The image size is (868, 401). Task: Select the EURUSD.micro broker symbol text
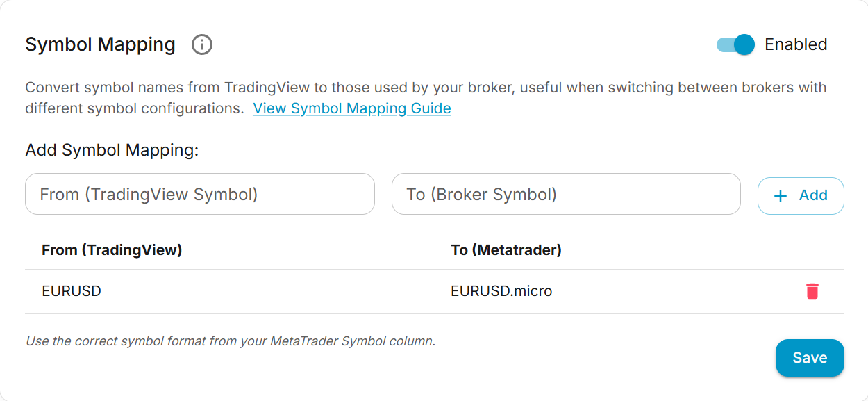tap(501, 291)
